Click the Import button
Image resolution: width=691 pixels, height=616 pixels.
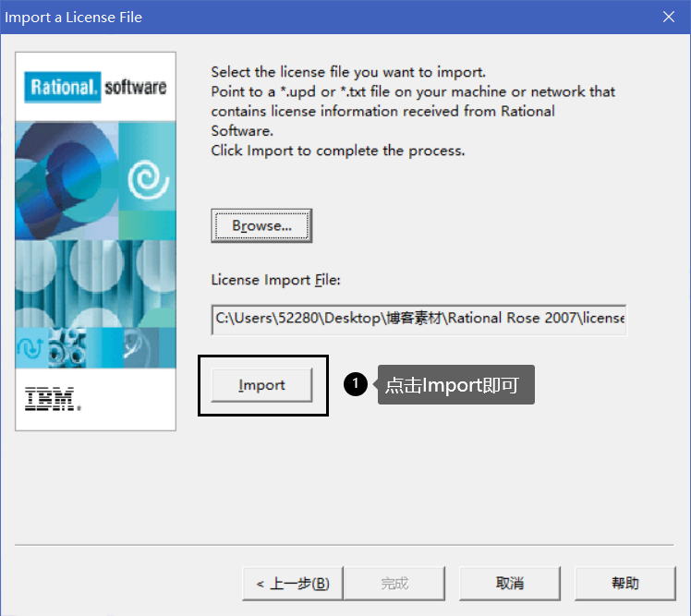(x=261, y=385)
